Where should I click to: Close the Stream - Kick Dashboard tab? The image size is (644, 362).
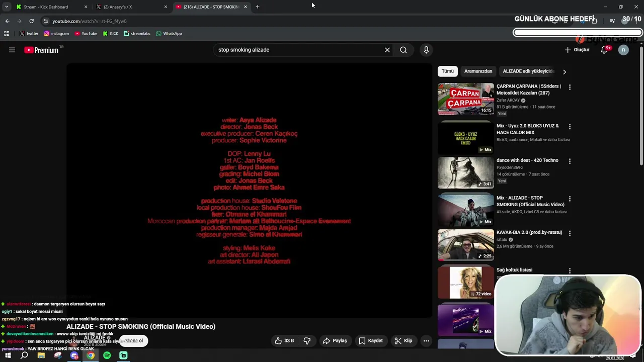(x=86, y=7)
